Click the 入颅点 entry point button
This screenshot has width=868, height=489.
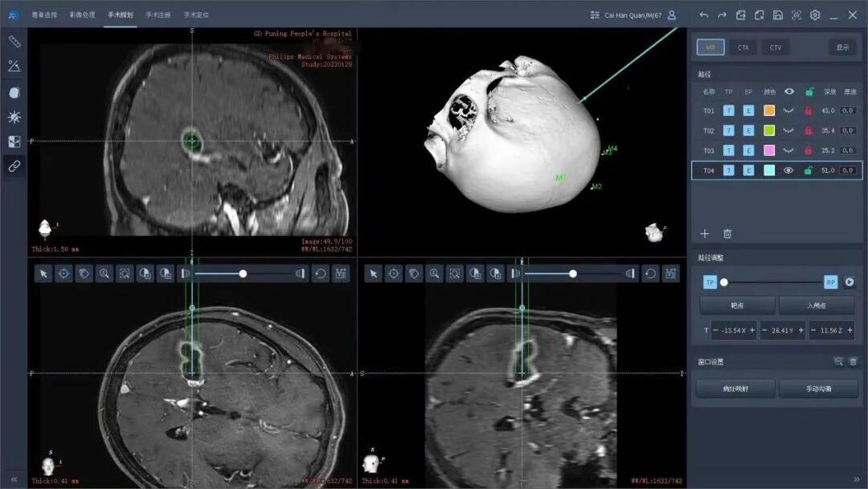coord(817,306)
